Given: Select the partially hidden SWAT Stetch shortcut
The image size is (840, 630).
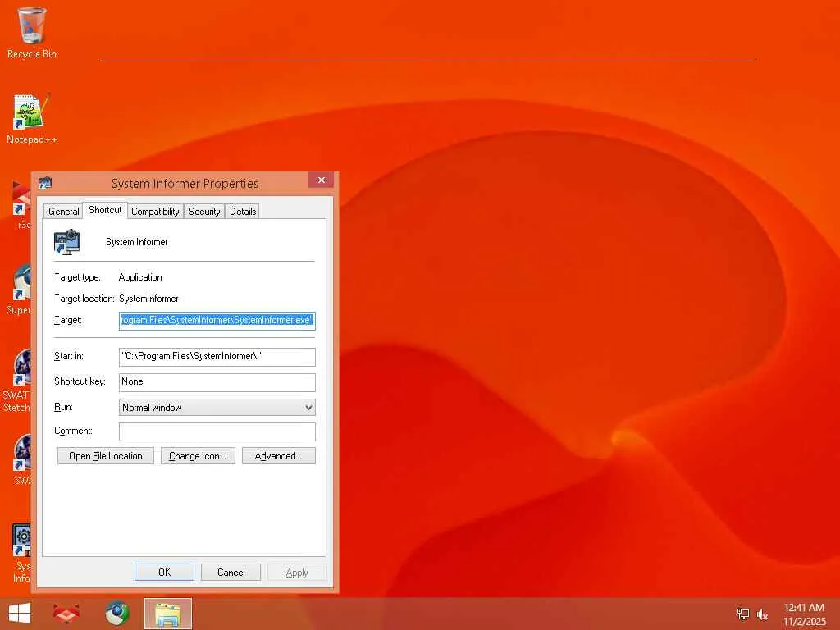Looking at the screenshot, I should point(17,381).
